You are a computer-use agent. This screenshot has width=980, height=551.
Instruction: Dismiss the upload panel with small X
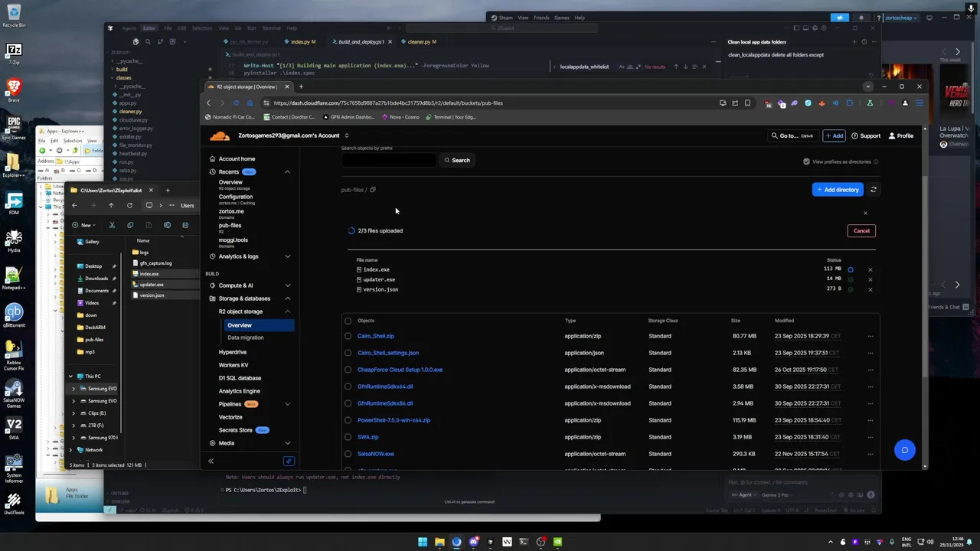(x=865, y=214)
